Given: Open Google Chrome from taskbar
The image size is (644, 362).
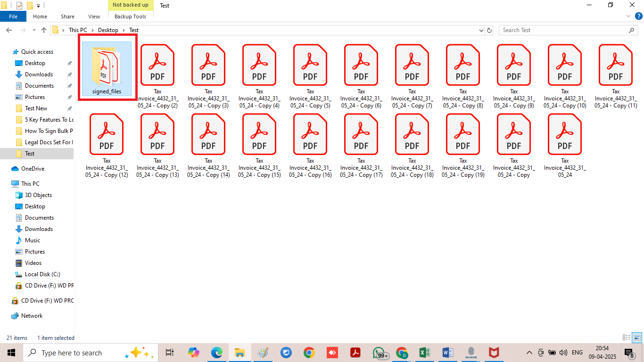Looking at the screenshot, I should pos(309,353).
